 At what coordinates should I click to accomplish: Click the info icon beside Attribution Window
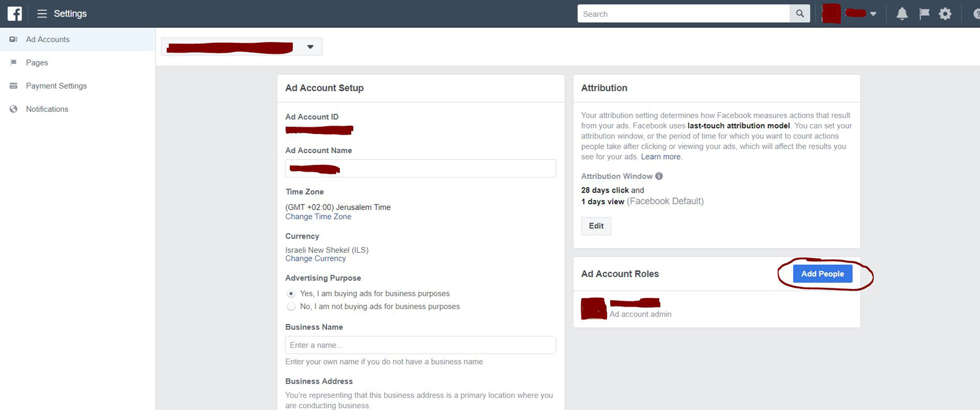659,176
